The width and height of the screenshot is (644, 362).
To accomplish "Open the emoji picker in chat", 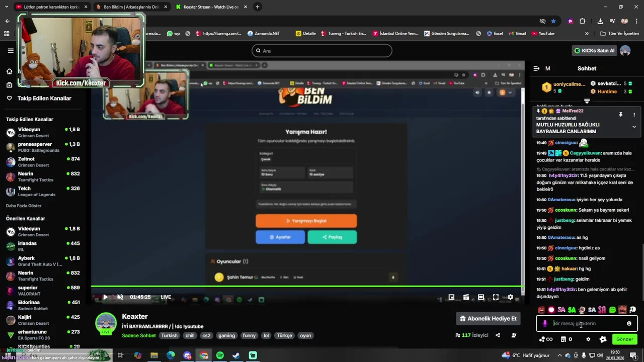I will (629, 324).
